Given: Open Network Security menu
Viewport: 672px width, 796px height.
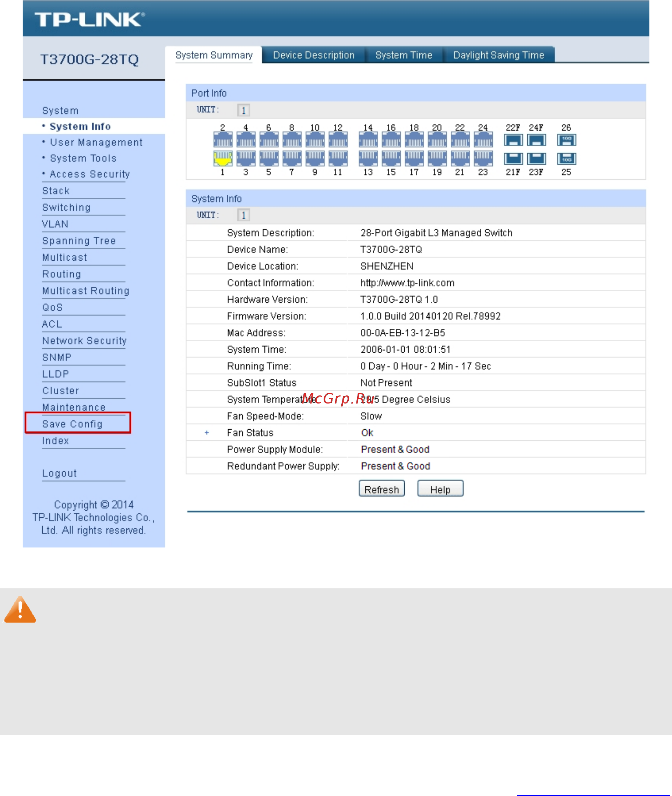Looking at the screenshot, I should point(84,341).
